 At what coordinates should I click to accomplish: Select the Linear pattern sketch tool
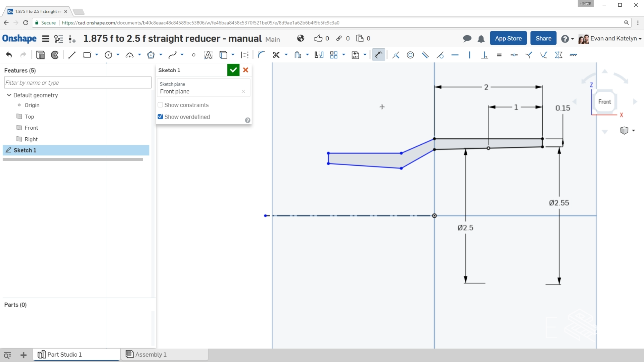334,55
